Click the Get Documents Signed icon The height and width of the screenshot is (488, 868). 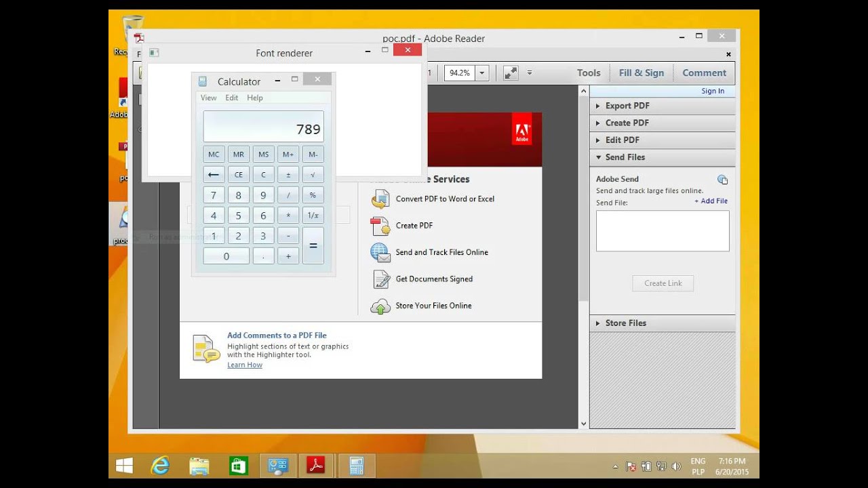(380, 279)
